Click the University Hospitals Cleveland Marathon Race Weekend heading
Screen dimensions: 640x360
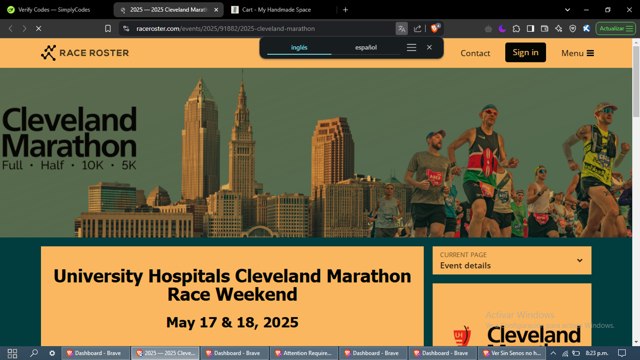pyautogui.click(x=232, y=285)
